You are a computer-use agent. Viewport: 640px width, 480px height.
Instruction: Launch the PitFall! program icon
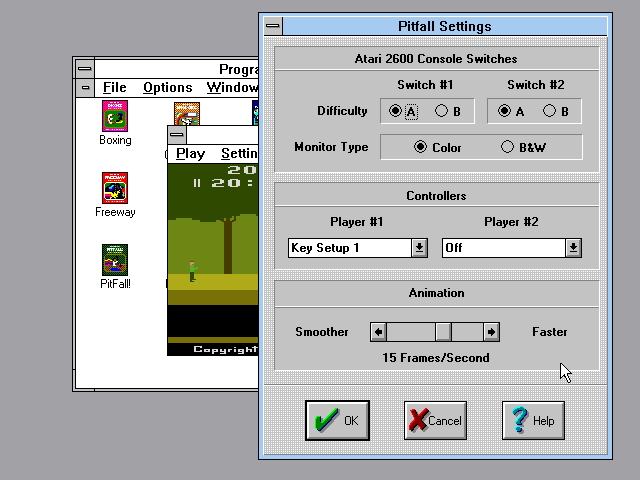(x=115, y=260)
